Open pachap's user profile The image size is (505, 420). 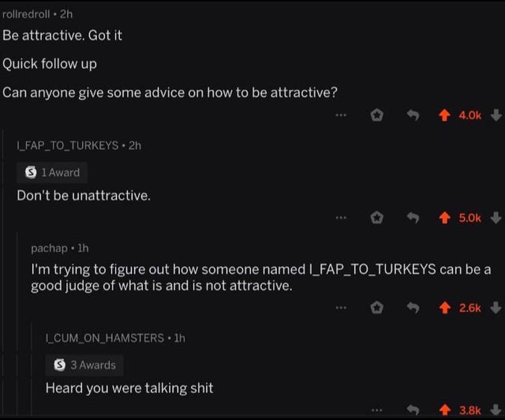click(49, 248)
